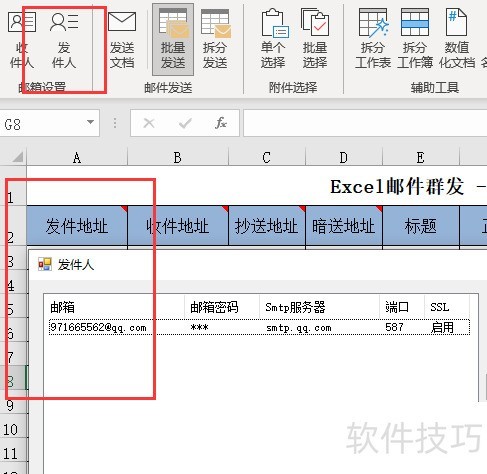Click the formula bar cancel X button

pos(149,123)
